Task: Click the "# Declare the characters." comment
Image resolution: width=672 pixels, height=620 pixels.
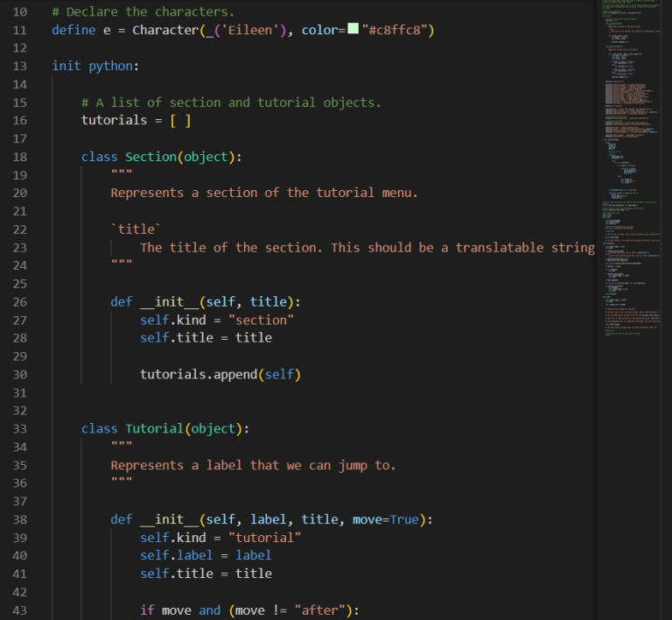Action: coord(143,12)
